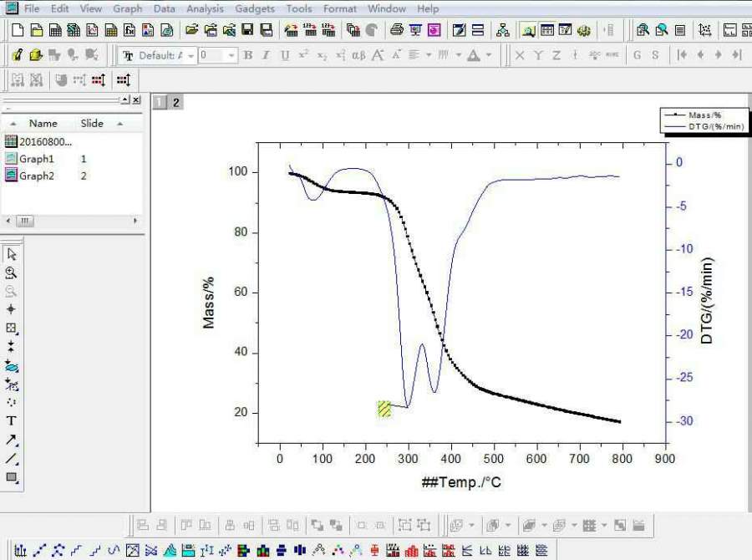Screen dimensions: 752x560
Task: Set column as Y designation
Action: [538, 55]
